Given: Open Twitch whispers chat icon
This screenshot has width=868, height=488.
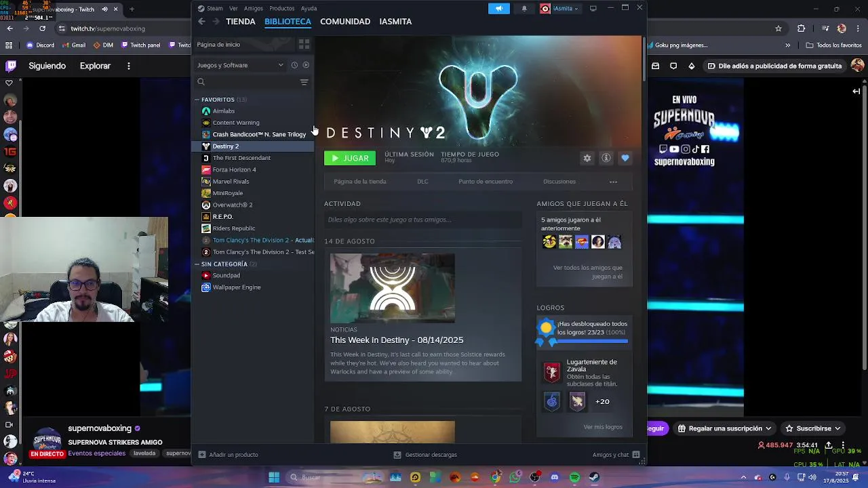Looking at the screenshot, I should coord(673,66).
